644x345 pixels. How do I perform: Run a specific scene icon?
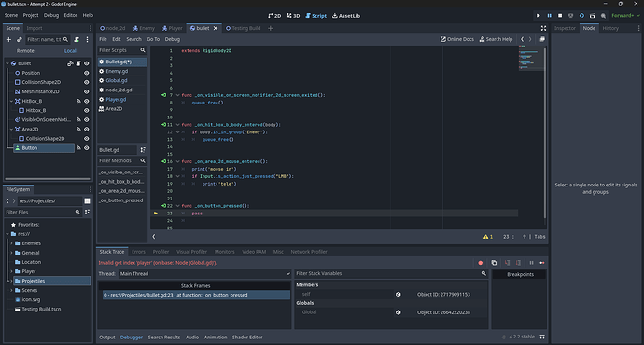pos(593,16)
